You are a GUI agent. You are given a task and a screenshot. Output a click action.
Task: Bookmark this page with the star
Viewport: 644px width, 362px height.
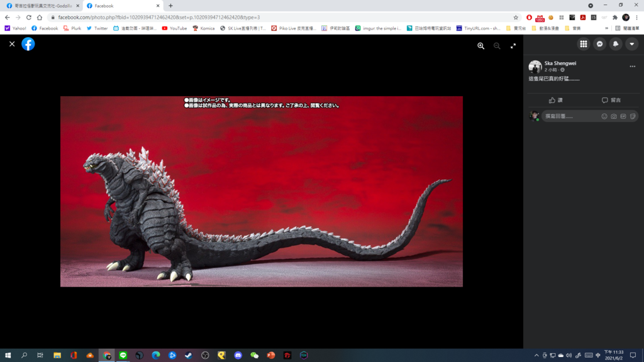pos(516,17)
